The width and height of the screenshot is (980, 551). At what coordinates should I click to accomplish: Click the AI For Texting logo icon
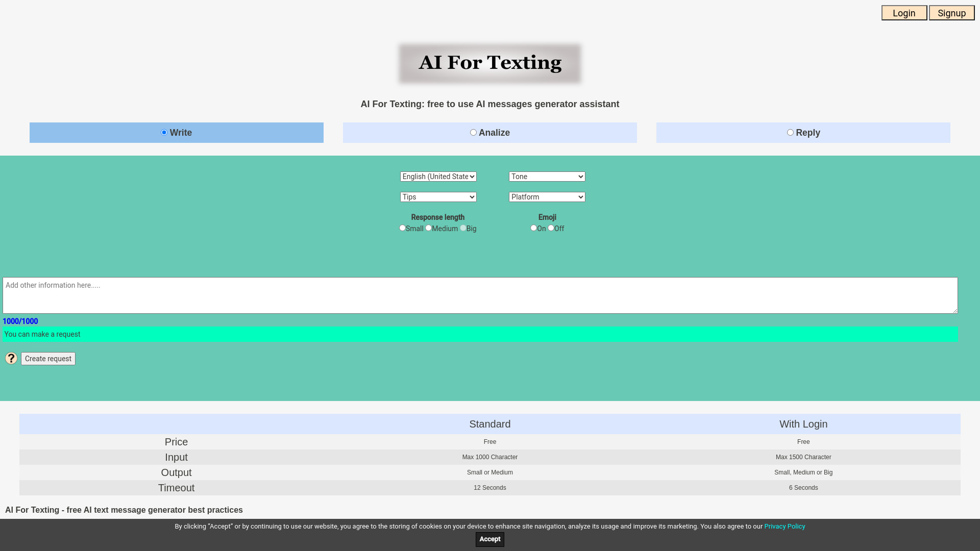[x=489, y=62]
